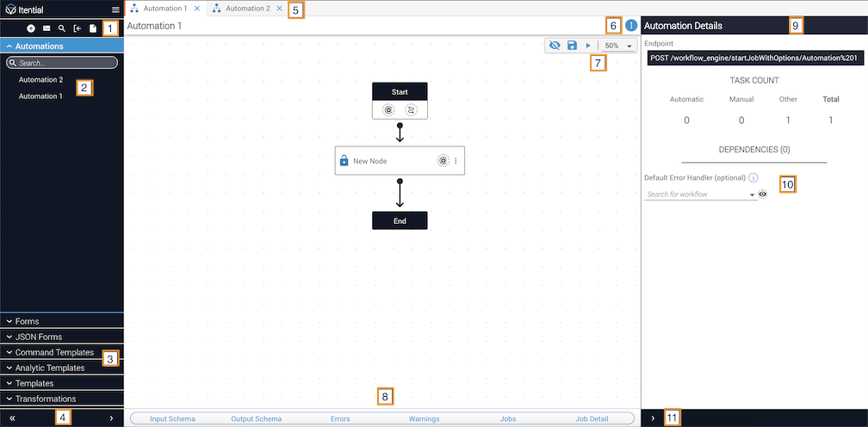Click the create new plus icon

[x=31, y=28]
